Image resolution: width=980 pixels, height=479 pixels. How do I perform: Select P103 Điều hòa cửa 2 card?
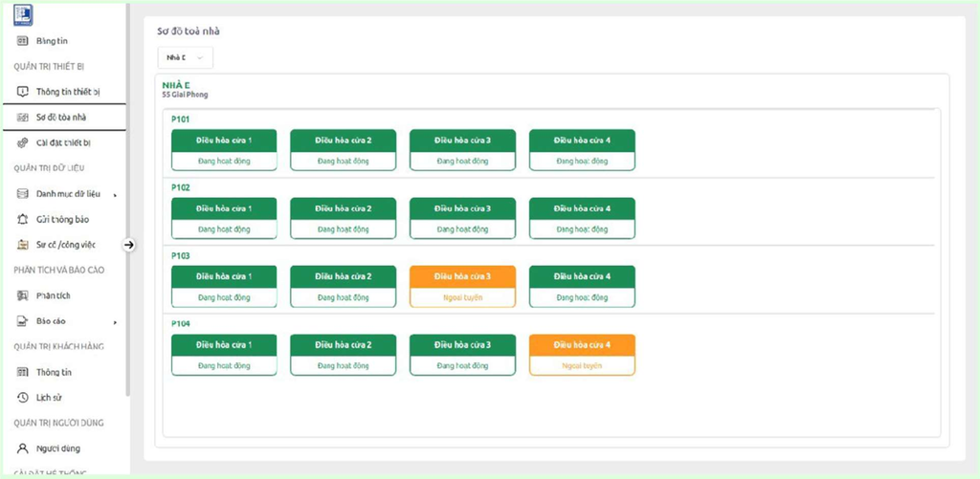pyautogui.click(x=344, y=286)
